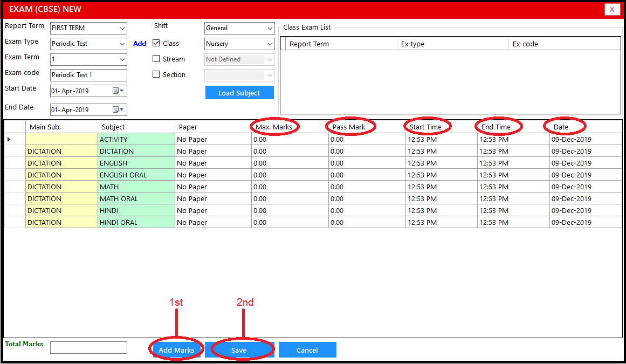The height and width of the screenshot is (364, 626).
Task: Open the Exam Term dropdown
Action: tap(88, 59)
